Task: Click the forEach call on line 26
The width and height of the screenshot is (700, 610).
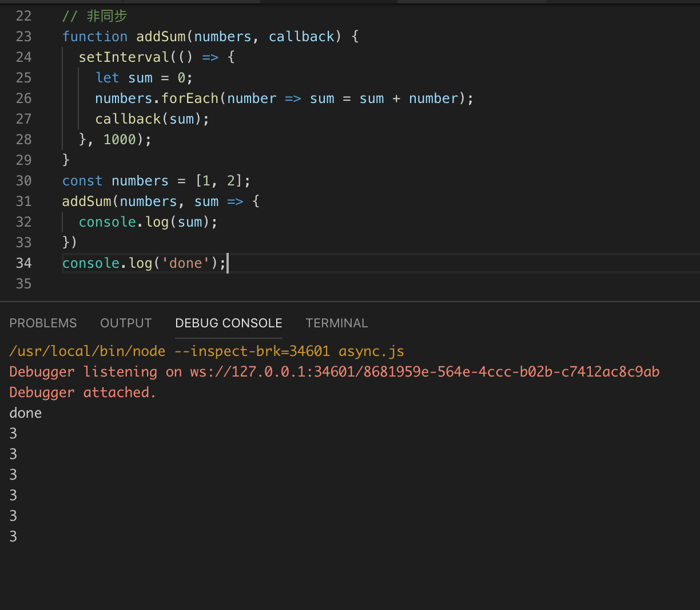Action: 189,98
